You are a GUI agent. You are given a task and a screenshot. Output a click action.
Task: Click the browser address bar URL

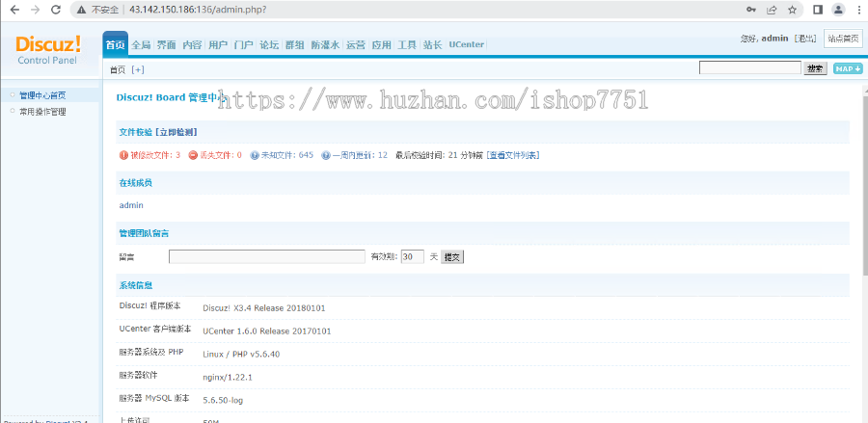198,10
